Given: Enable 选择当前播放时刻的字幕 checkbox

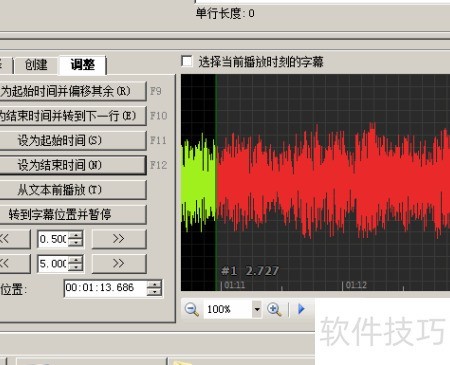Looking at the screenshot, I should (x=187, y=61).
